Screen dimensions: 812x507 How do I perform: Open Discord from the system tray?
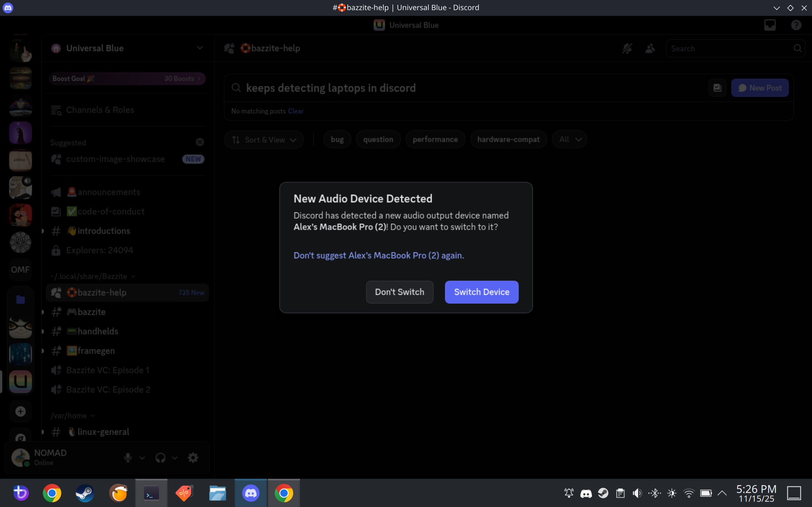(x=586, y=493)
